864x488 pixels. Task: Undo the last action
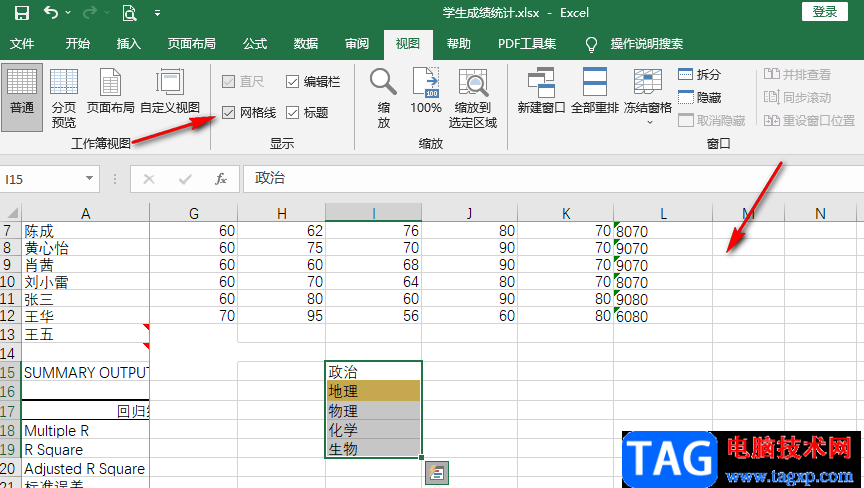51,12
